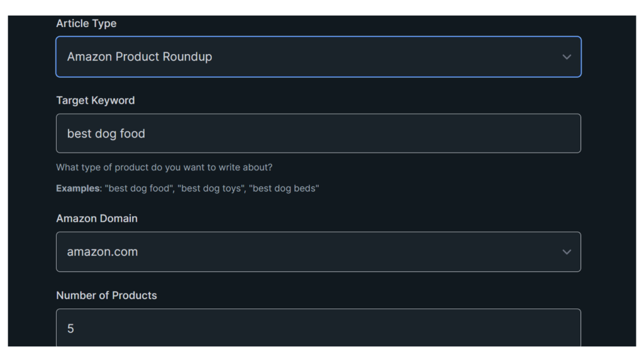Click the chevron icon in Amazon Domain field

click(567, 252)
